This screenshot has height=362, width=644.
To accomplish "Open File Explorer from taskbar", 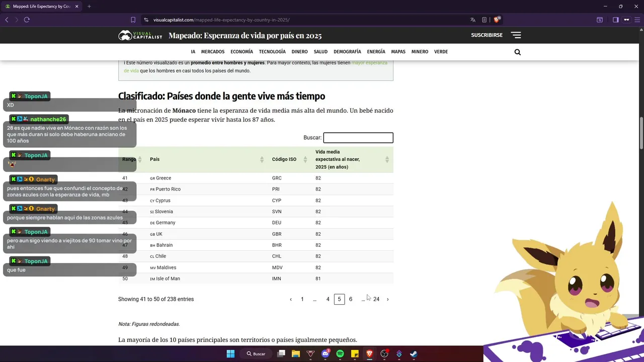I will [x=296, y=353].
